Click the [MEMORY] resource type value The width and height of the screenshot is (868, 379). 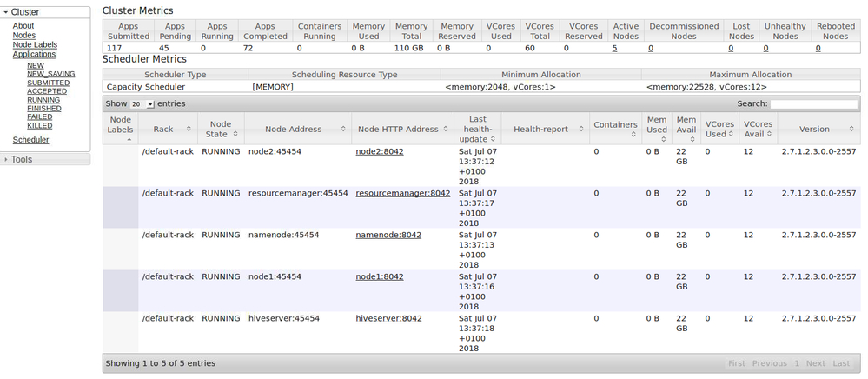272,87
